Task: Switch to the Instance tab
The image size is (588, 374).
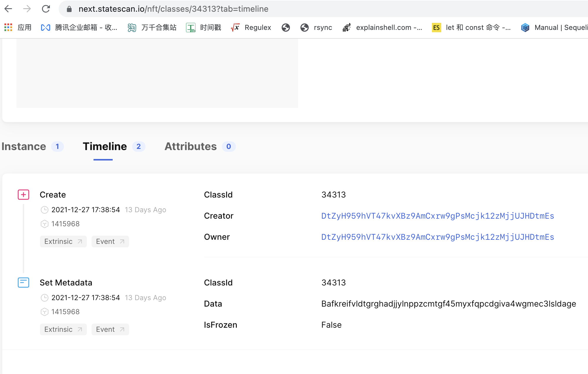Action: click(24, 147)
